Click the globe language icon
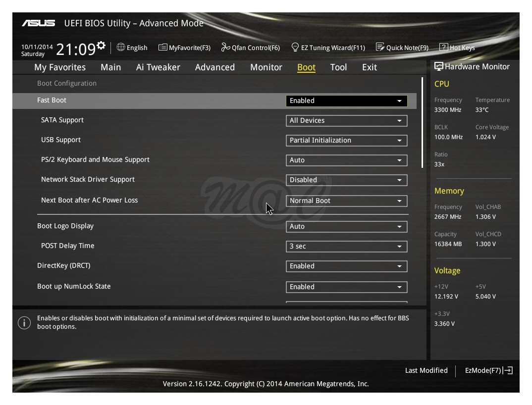The image size is (532, 405). click(121, 47)
